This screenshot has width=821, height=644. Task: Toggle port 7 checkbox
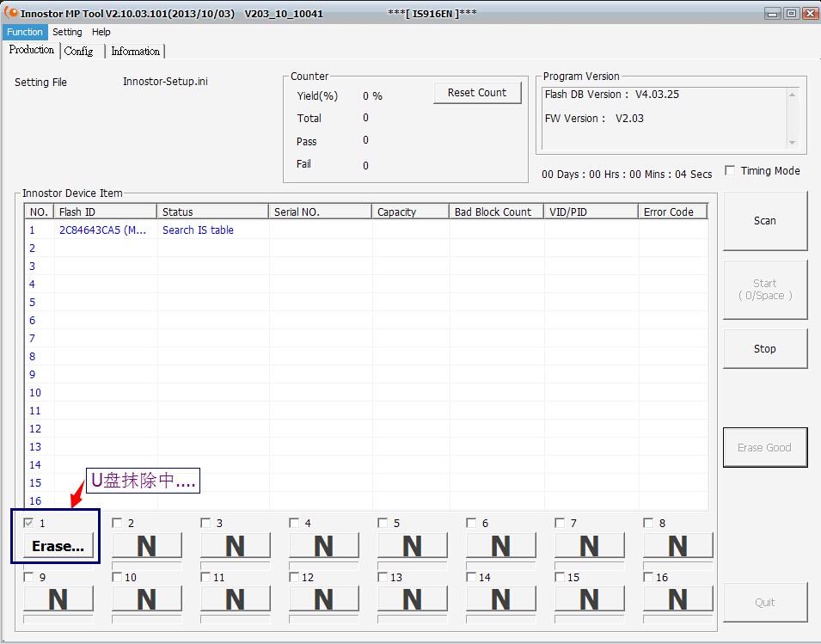(559, 523)
